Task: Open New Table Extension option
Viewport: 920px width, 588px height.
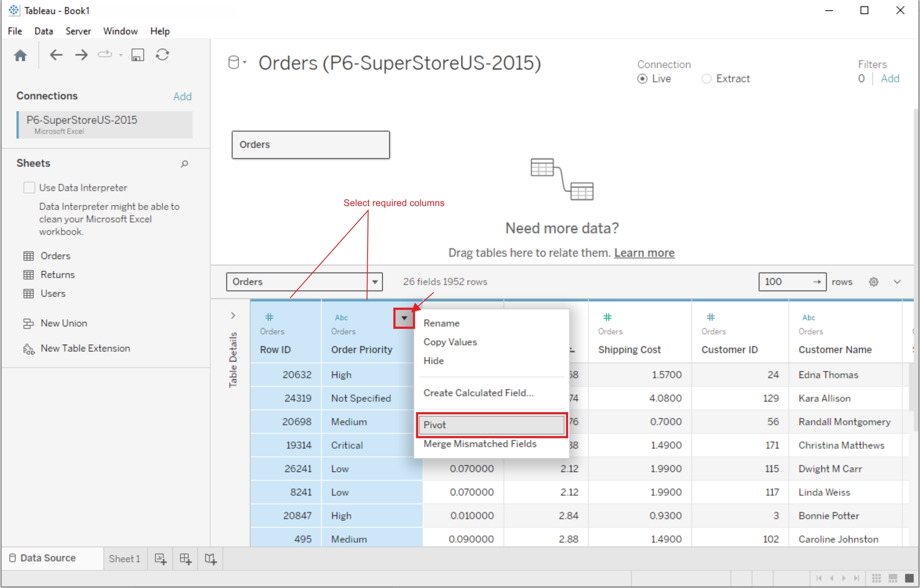Action: [77, 349]
